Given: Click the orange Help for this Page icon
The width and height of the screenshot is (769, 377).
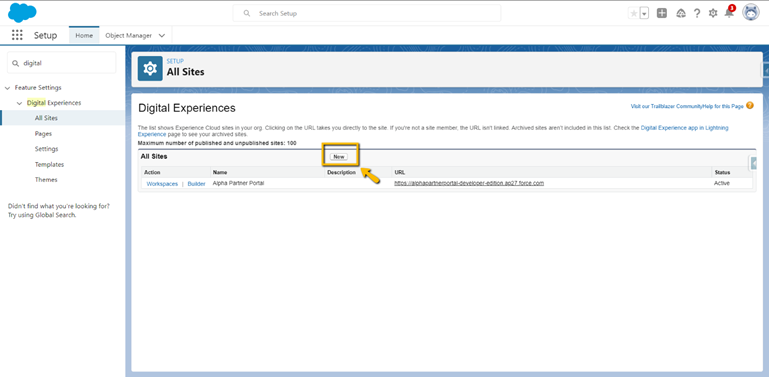Looking at the screenshot, I should 749,105.
